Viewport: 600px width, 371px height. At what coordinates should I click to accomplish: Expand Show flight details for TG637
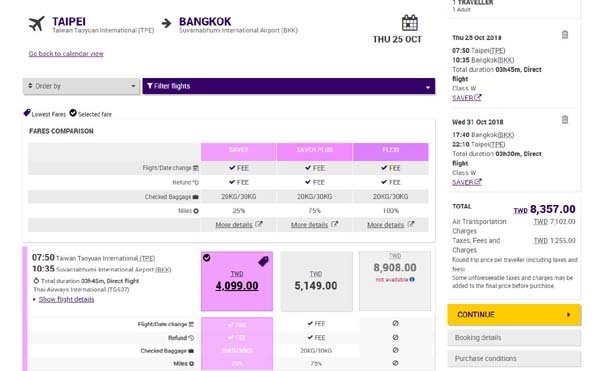pos(66,299)
